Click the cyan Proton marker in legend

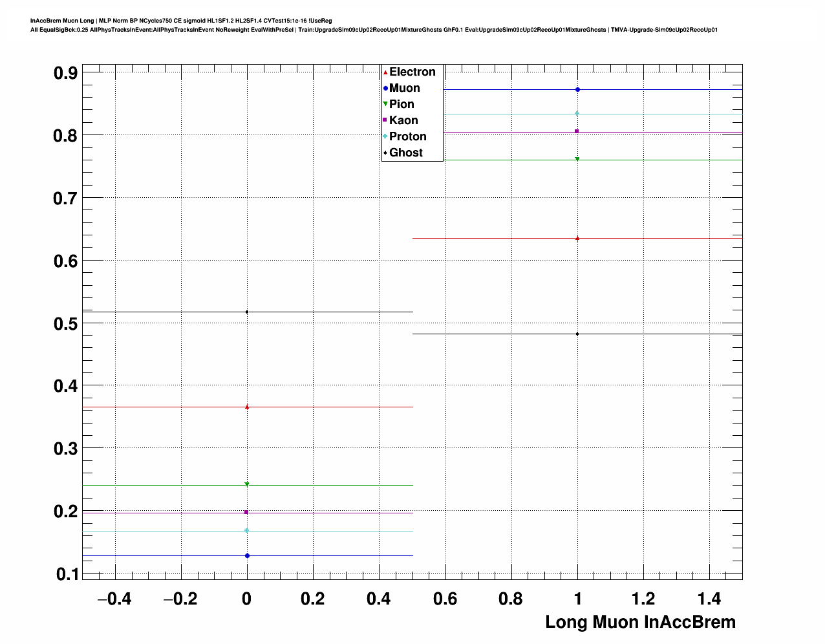pyautogui.click(x=385, y=136)
